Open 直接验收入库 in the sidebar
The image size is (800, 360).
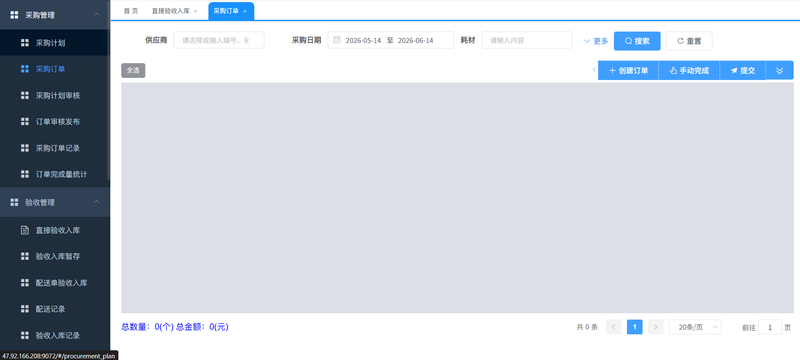tap(55, 230)
